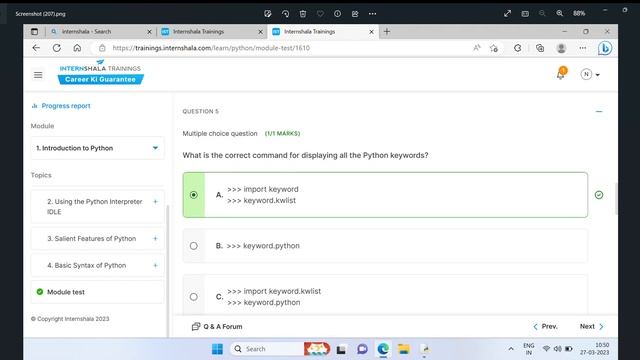Go to the previous question
Image resolution: width=640 pixels, height=360 pixels.
click(x=545, y=327)
